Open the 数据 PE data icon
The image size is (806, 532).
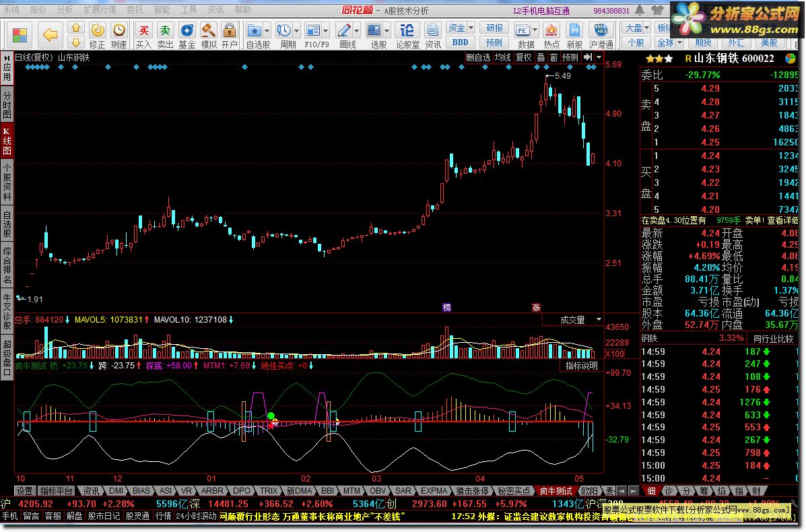523,30
